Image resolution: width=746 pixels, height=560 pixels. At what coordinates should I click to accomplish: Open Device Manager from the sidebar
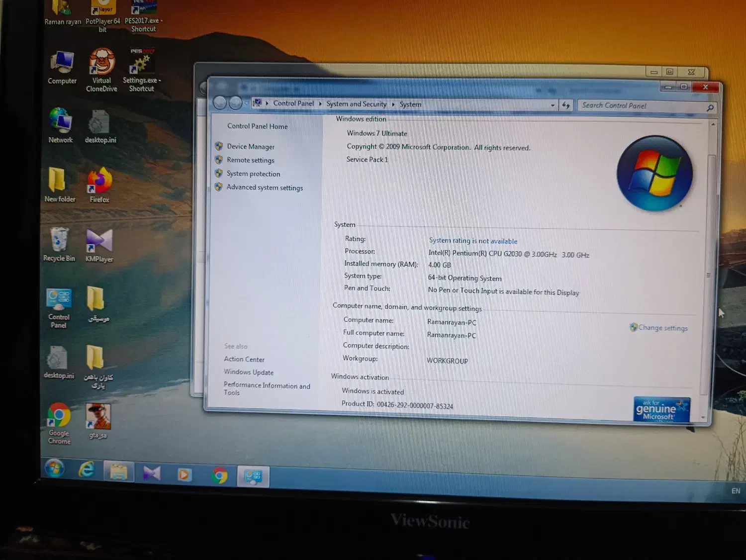click(250, 147)
